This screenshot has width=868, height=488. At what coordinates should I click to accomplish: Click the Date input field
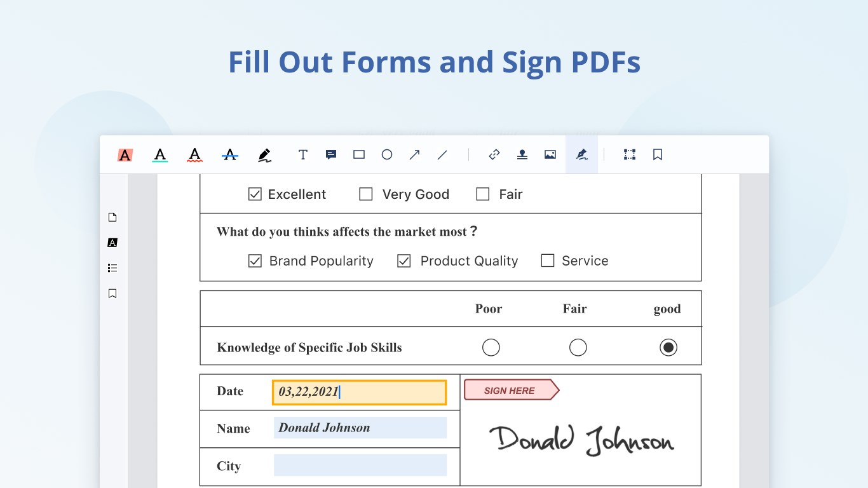click(360, 393)
